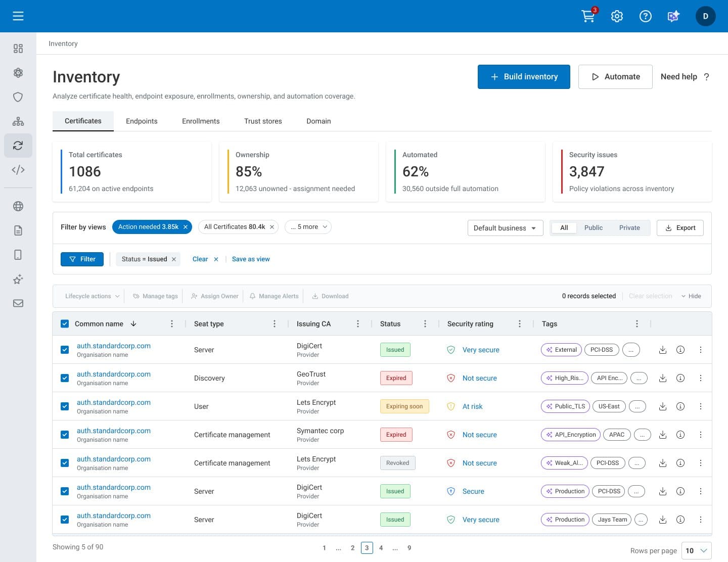Open the mobile device icon in sidebar
This screenshot has width=728, height=562.
pos(18,255)
